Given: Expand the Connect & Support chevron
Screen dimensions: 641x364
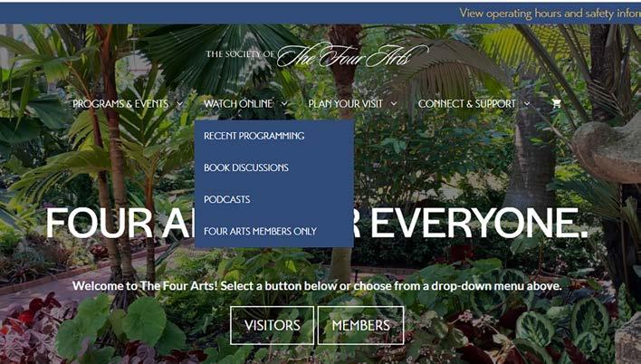Looking at the screenshot, I should point(527,104).
